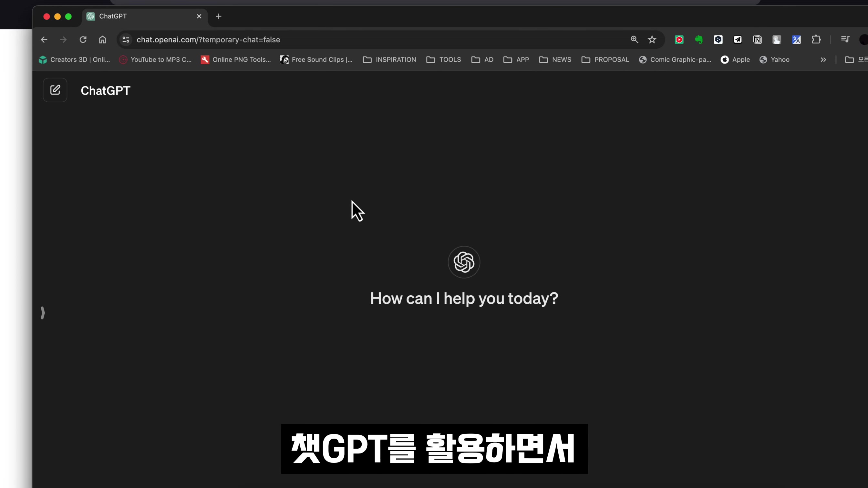
Task: Open the blue cube extension icon
Action: [x=718, y=40]
